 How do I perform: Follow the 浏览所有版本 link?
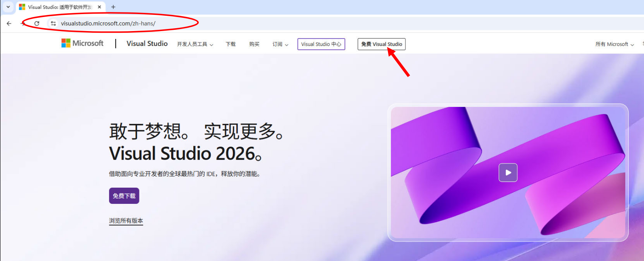126,221
